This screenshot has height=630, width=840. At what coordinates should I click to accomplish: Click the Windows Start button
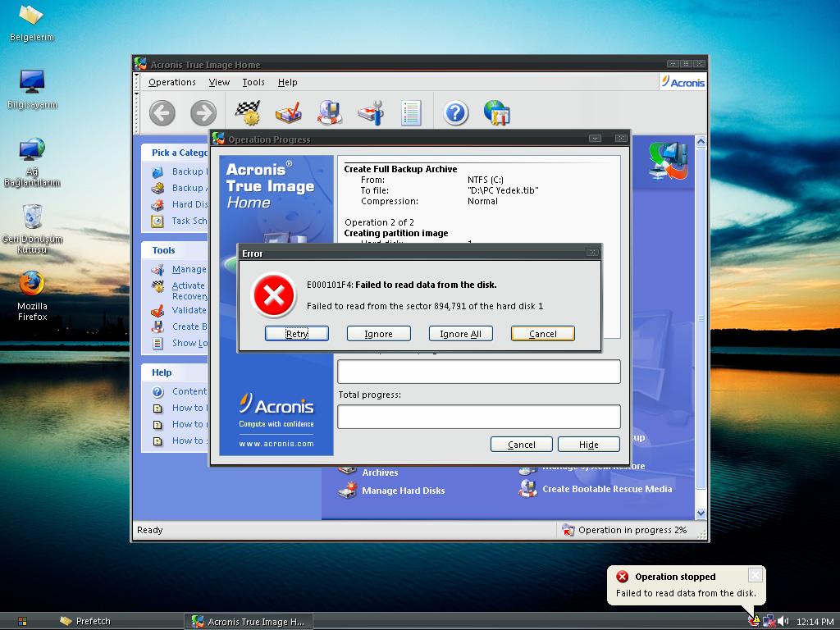[22, 621]
